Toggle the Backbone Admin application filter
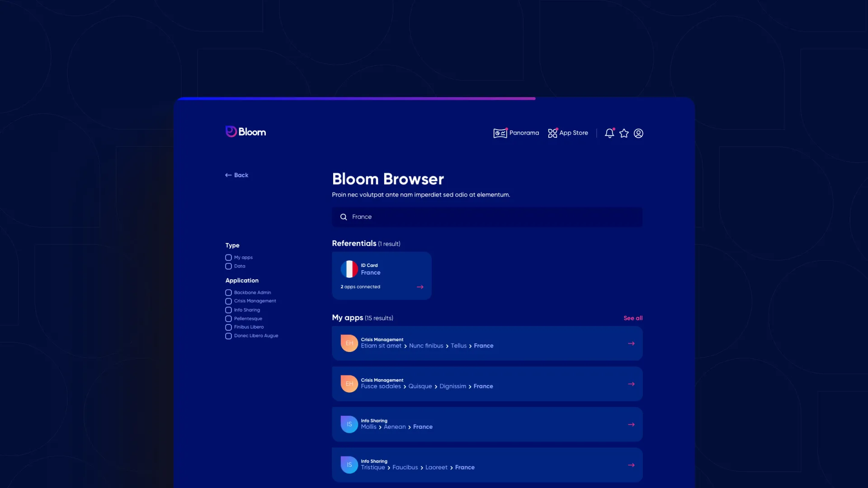Screen dimensions: 868x488 pyautogui.click(x=228, y=292)
